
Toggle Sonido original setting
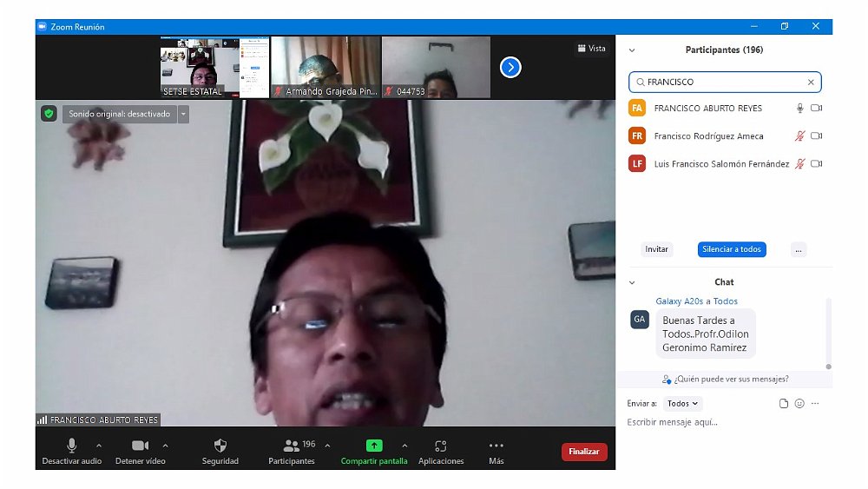click(121, 114)
